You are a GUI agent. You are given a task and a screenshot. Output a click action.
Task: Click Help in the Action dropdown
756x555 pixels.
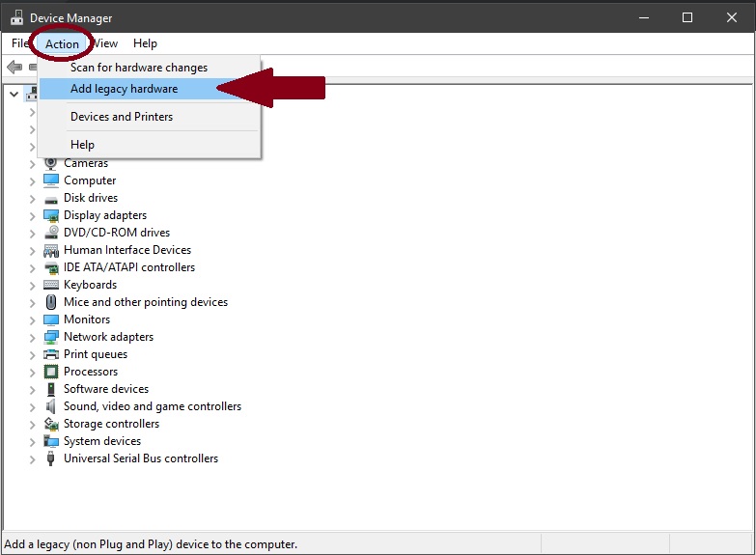coord(150,145)
